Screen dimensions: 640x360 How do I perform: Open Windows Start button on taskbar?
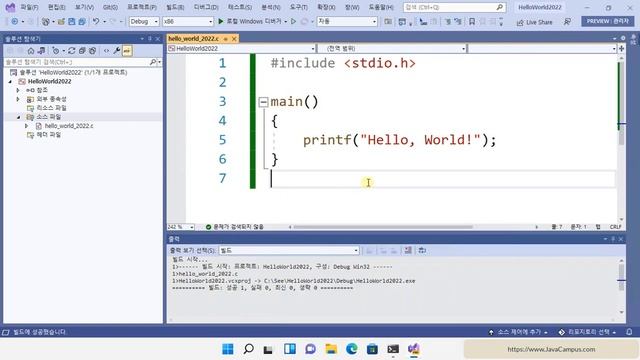pyautogui.click(x=228, y=349)
